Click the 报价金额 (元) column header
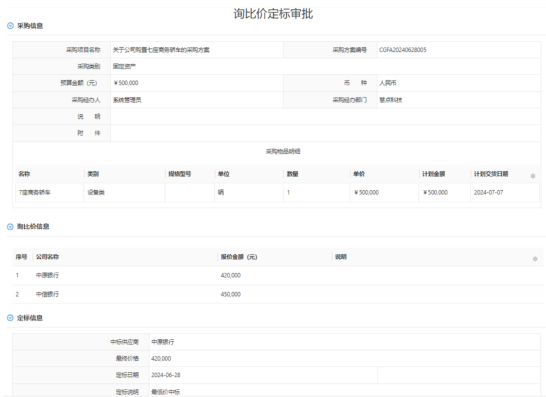The image size is (546, 397). [x=239, y=257]
